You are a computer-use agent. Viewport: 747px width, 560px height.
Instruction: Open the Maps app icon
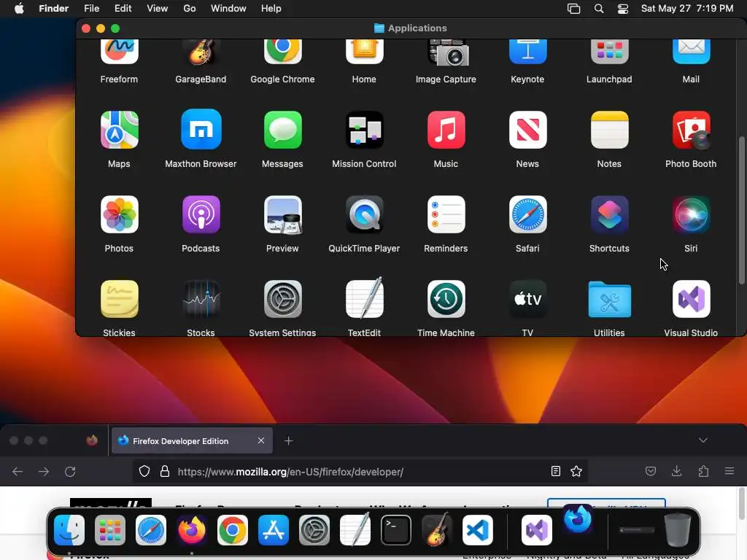point(119,130)
